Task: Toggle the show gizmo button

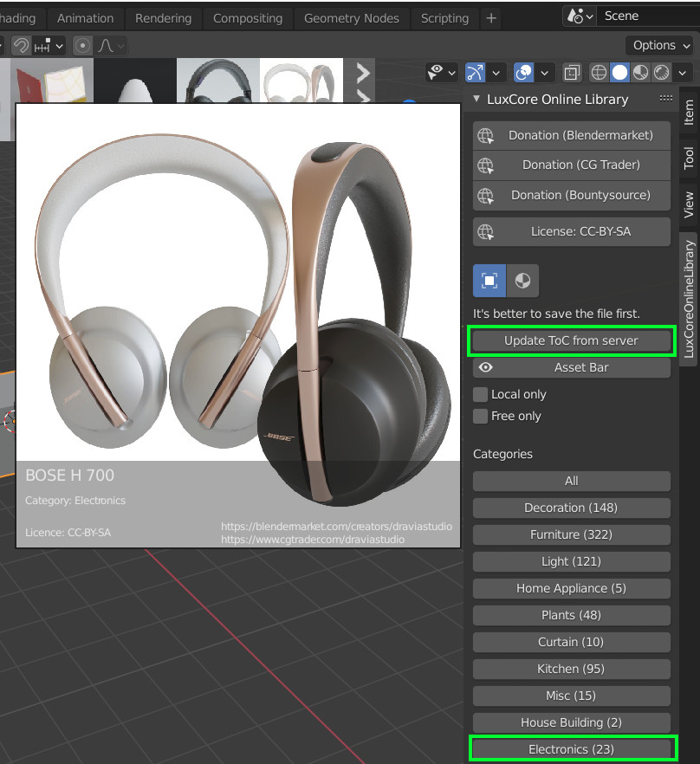Action: 476,73
